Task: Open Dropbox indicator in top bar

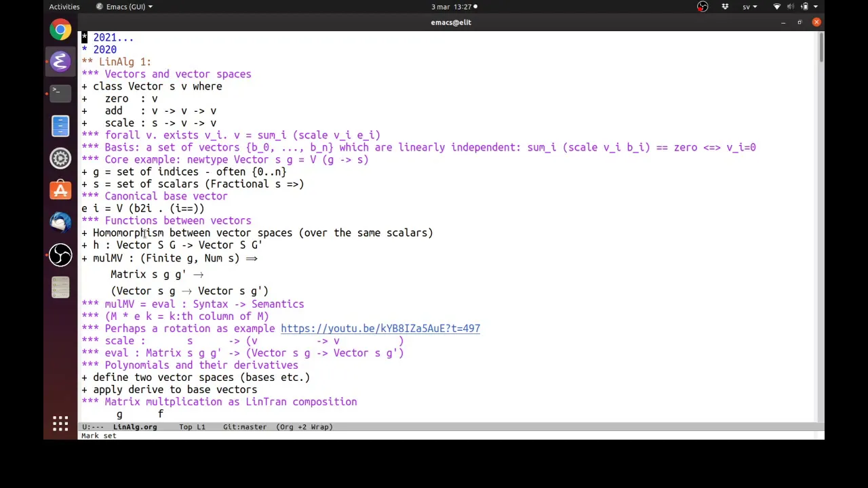Action: point(725,7)
